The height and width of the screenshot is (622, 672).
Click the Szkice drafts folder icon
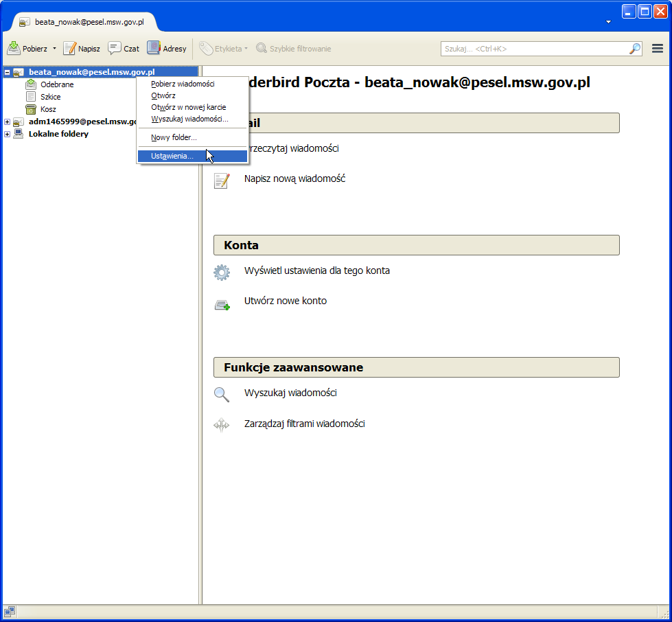[x=31, y=97]
